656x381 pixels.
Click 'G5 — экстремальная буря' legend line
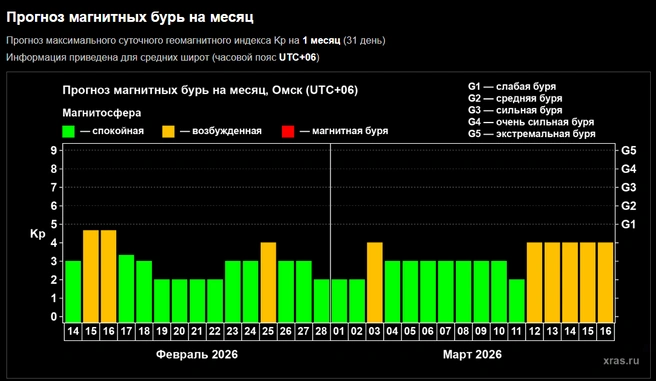coord(531,134)
